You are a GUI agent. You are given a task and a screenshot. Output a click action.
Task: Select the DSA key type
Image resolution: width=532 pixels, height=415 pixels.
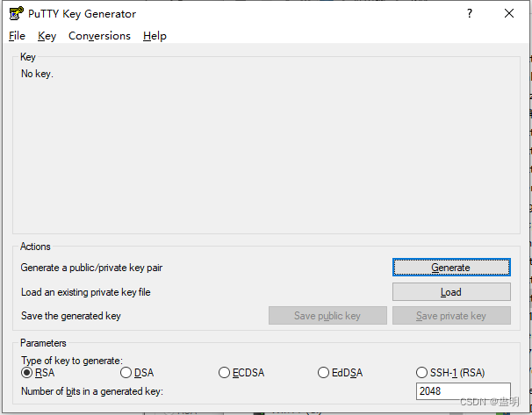tap(137, 373)
